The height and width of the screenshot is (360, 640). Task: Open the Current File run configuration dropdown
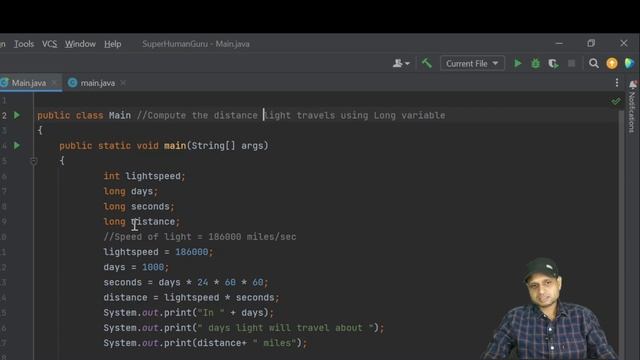pos(472,64)
